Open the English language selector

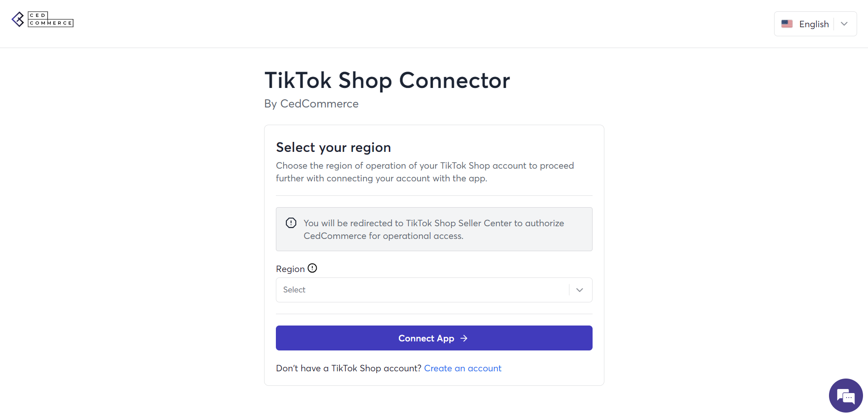point(815,24)
